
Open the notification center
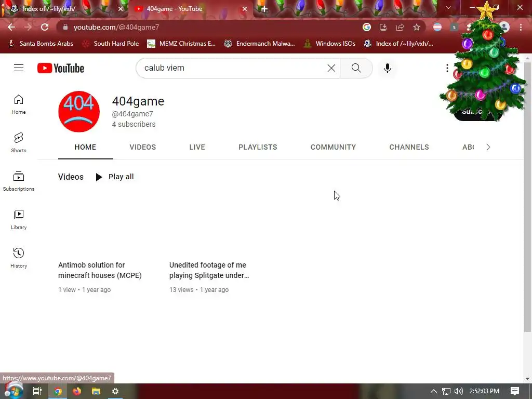(x=515, y=391)
